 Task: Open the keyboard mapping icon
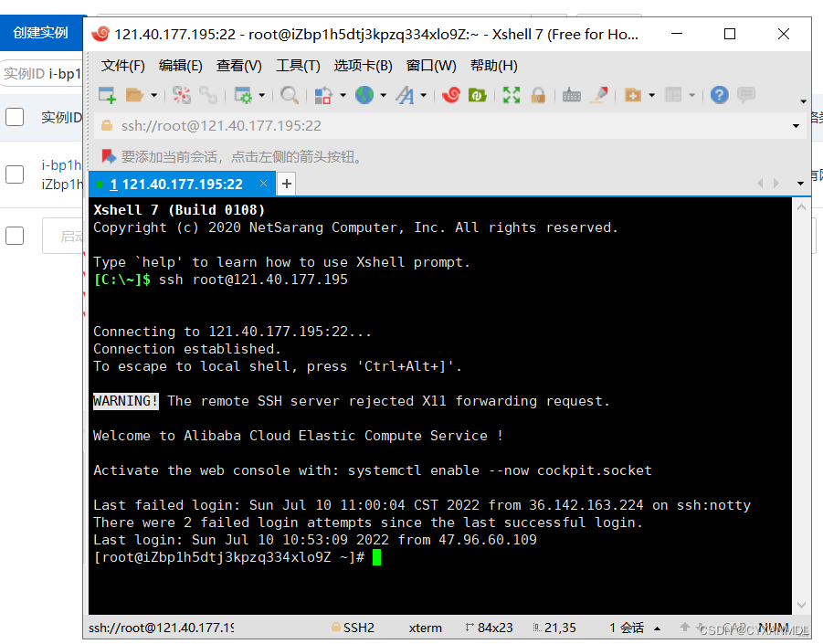click(572, 96)
